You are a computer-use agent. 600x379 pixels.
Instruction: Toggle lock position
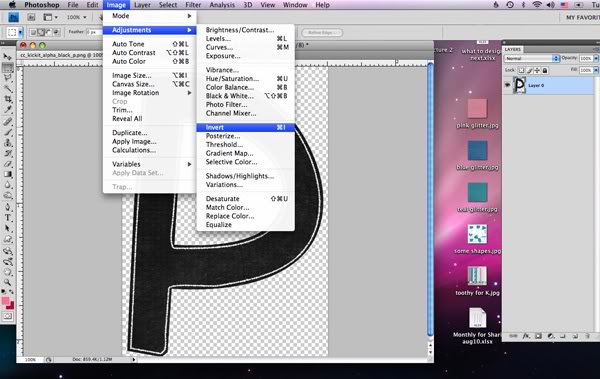click(x=537, y=70)
